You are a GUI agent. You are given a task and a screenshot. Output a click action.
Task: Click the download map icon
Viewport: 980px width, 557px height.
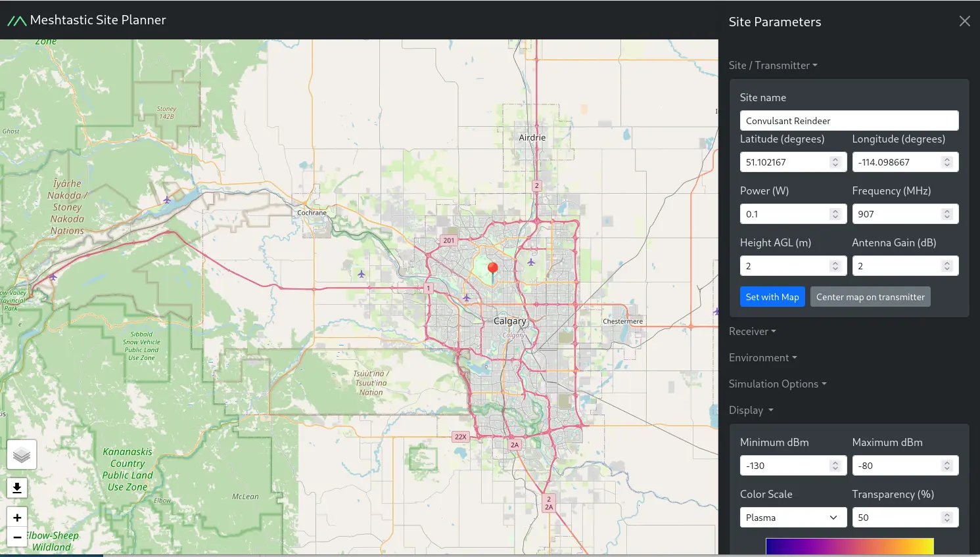(17, 487)
